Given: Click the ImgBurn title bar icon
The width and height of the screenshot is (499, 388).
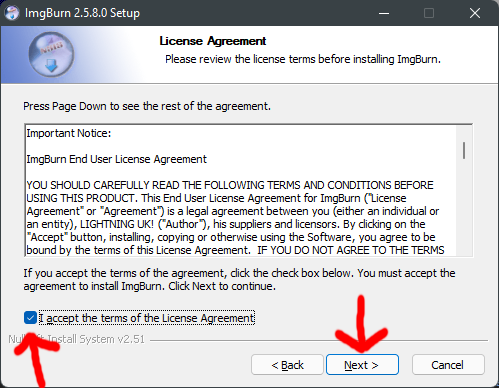Looking at the screenshot, I should (12, 13).
